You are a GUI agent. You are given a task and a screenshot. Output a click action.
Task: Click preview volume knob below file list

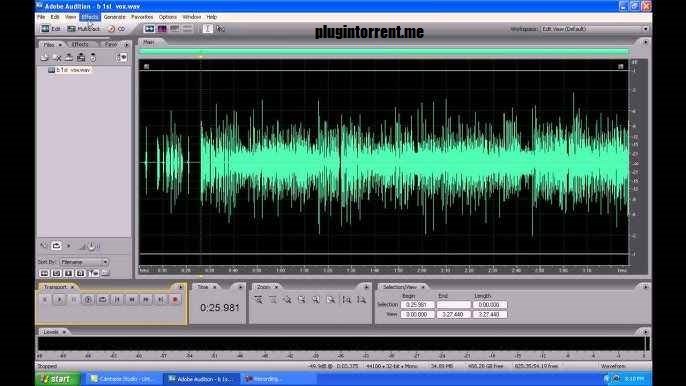91,246
